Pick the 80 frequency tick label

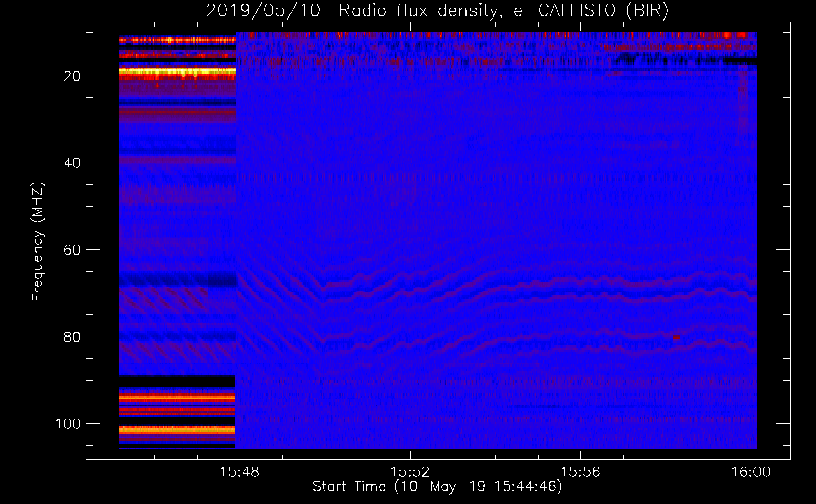tap(73, 337)
